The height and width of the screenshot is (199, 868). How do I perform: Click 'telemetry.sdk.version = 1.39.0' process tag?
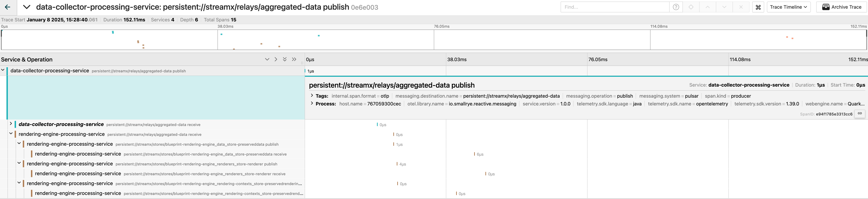(767, 104)
